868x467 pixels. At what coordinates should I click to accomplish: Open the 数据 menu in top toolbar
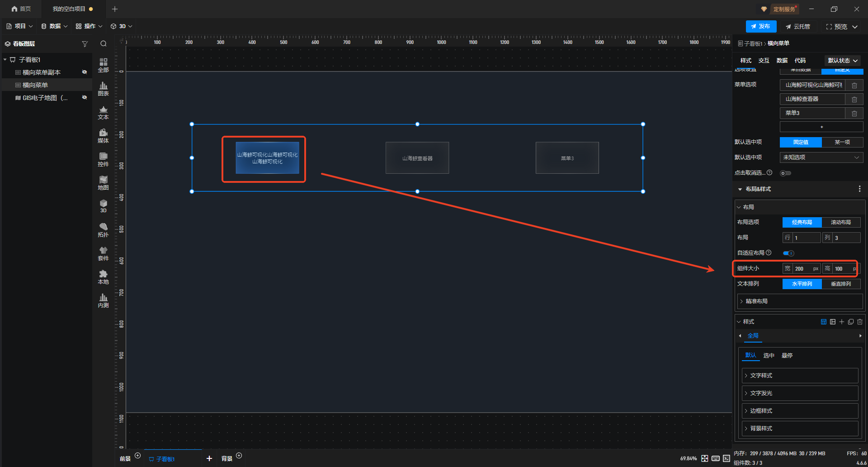point(54,26)
